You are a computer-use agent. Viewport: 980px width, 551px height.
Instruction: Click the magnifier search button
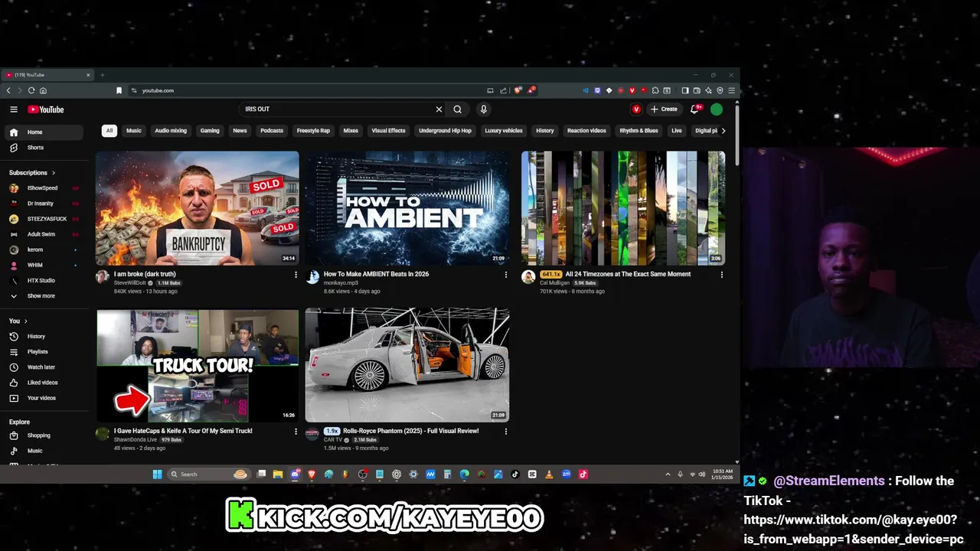[x=458, y=109]
